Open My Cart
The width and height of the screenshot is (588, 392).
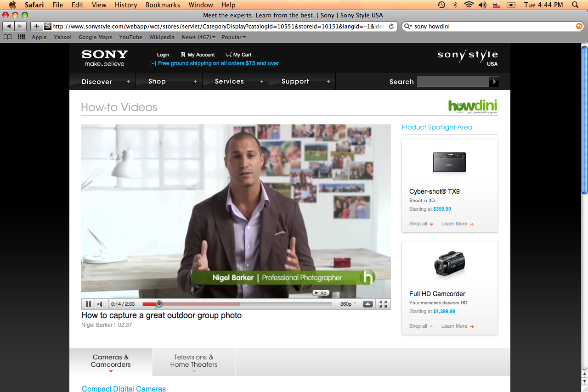tap(238, 55)
